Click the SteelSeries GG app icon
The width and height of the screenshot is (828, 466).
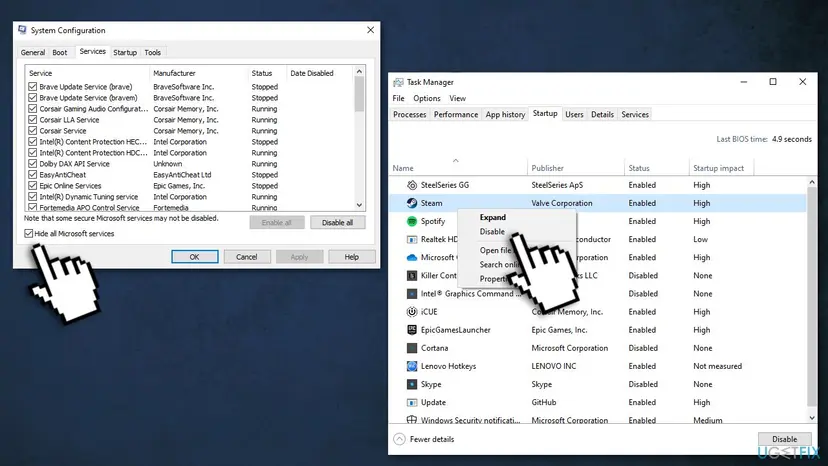tap(412, 185)
